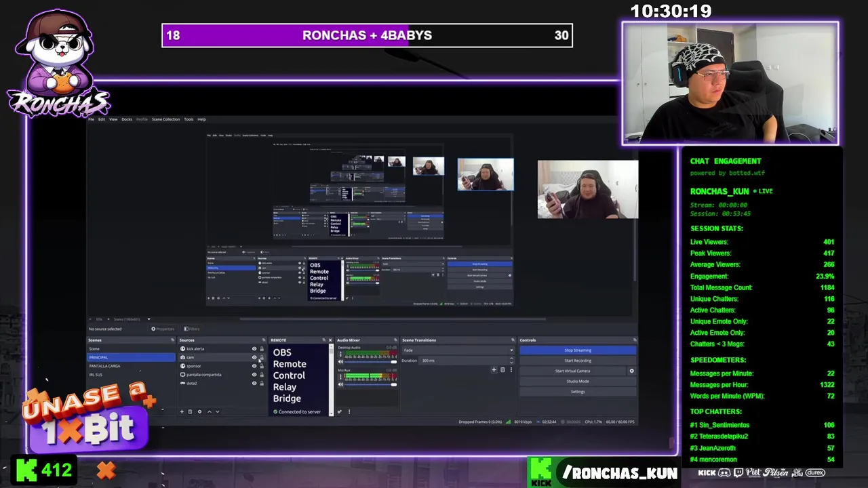Toggle the lock on kick alerta source
This screenshot has width=868, height=488.
pos(262,348)
